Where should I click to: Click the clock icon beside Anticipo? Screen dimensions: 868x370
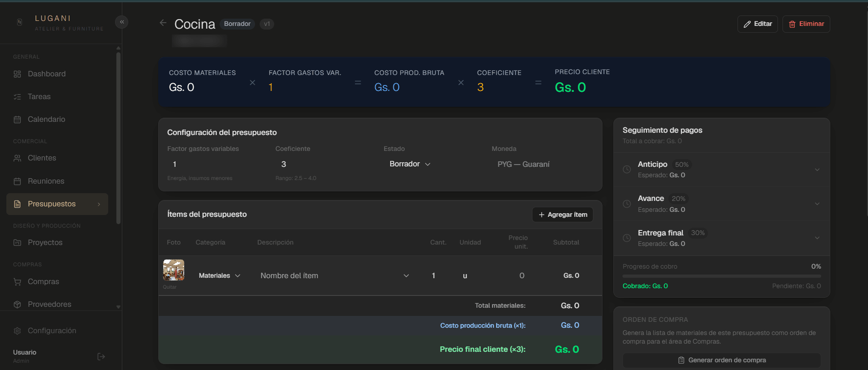(x=627, y=170)
